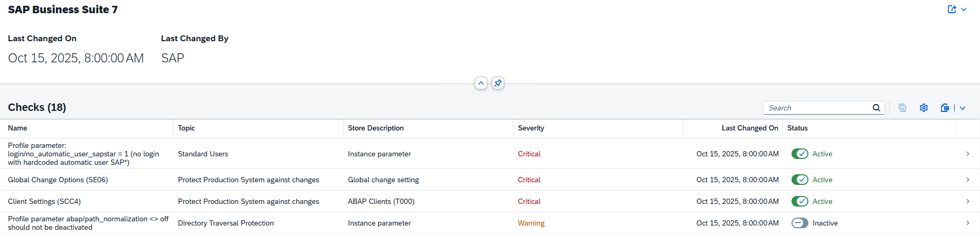Open the share options dropdown arrow
Viewport: 980px width, 234px height.
[x=964, y=10]
